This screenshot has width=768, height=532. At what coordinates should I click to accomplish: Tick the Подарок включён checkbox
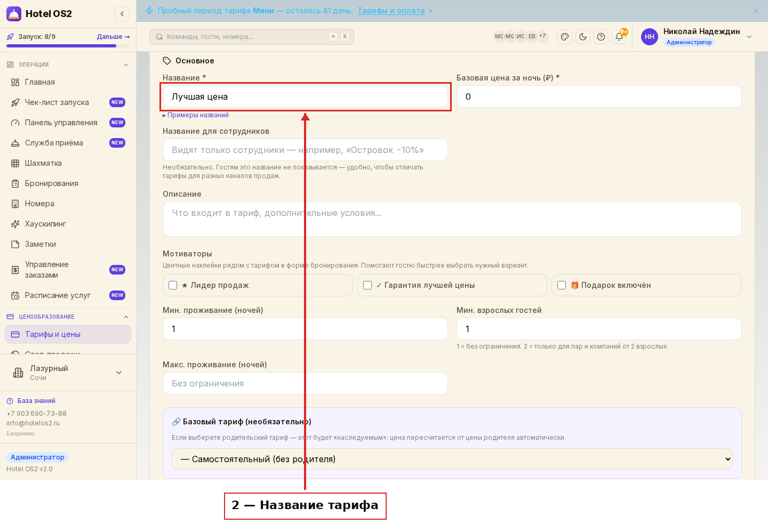[x=562, y=285]
